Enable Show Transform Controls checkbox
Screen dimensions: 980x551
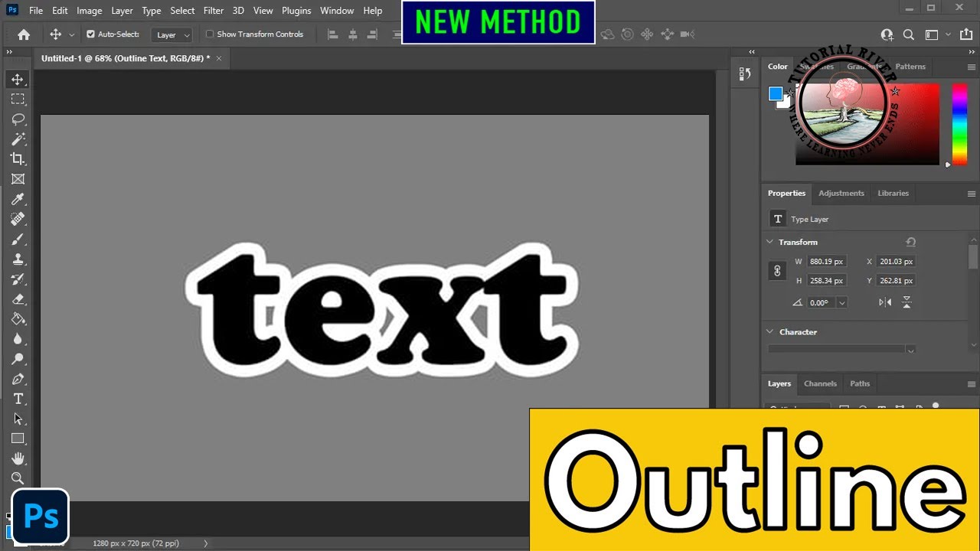[210, 34]
